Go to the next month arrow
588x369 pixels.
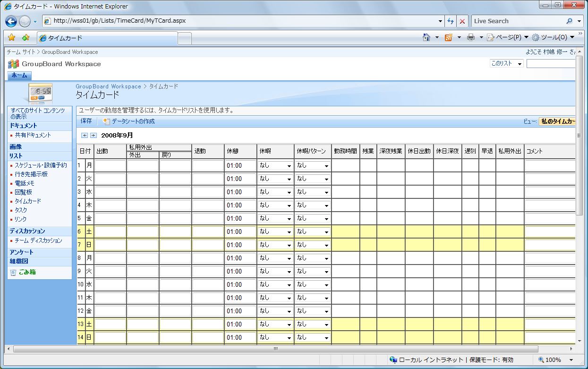tap(94, 136)
